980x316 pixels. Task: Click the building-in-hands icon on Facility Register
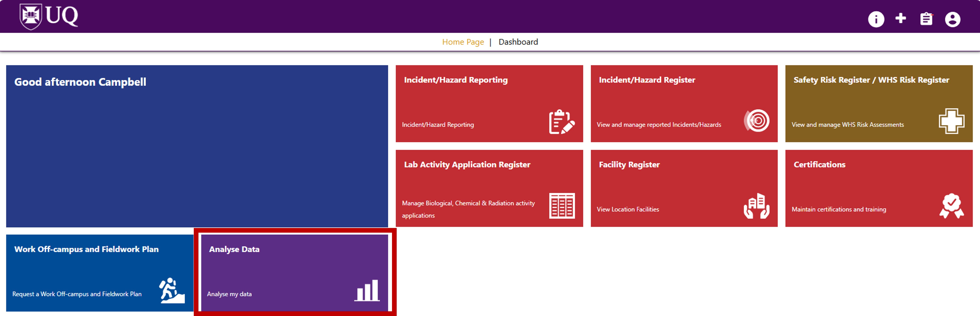coord(756,206)
